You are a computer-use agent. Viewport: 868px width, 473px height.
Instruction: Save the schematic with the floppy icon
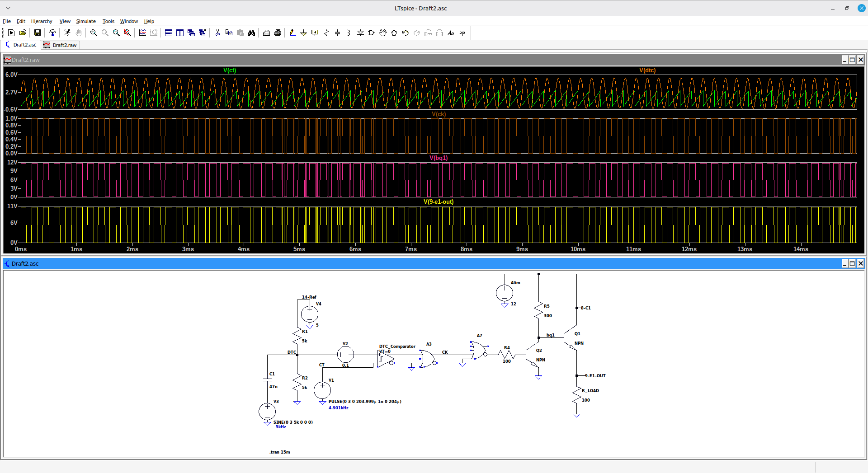pos(38,33)
